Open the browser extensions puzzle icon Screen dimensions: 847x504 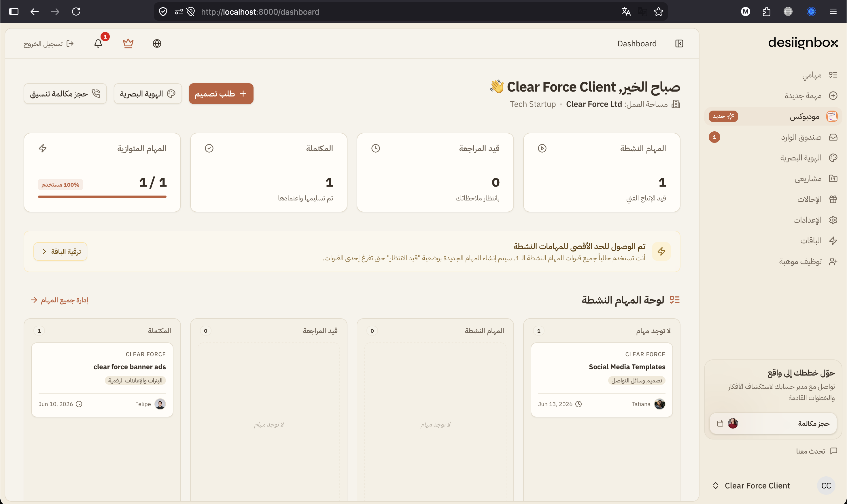click(767, 12)
